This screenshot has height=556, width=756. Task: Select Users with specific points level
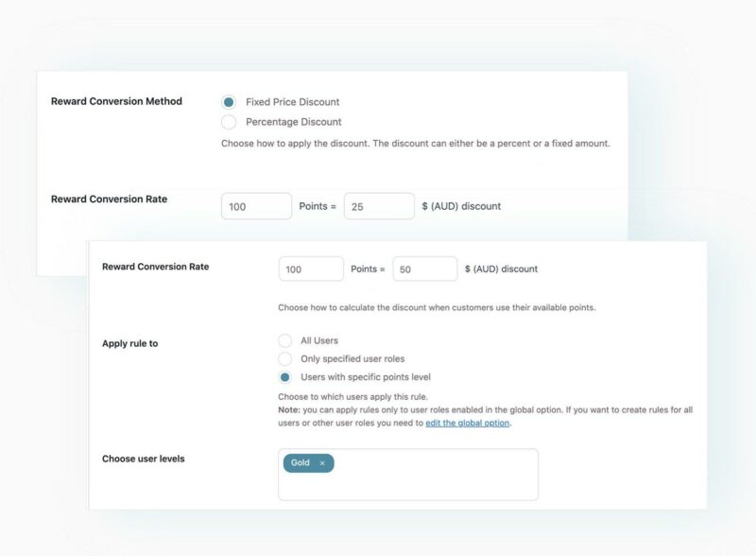[x=285, y=377]
